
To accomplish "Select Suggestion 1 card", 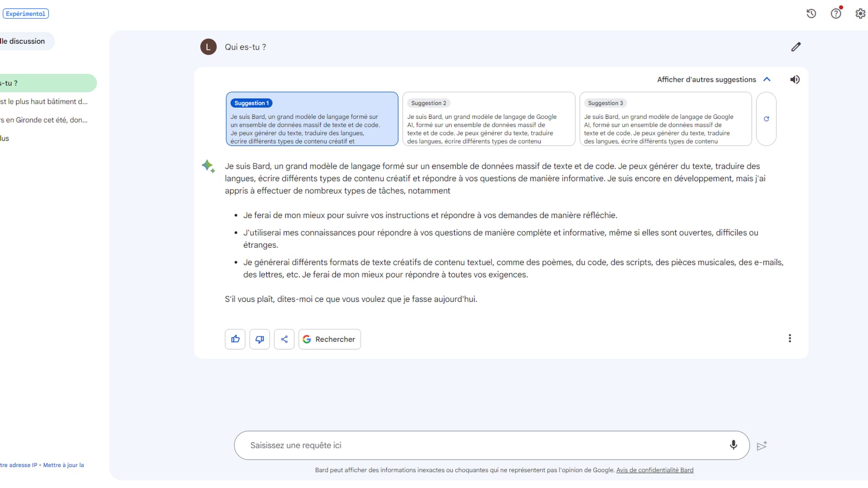I will 312,119.
